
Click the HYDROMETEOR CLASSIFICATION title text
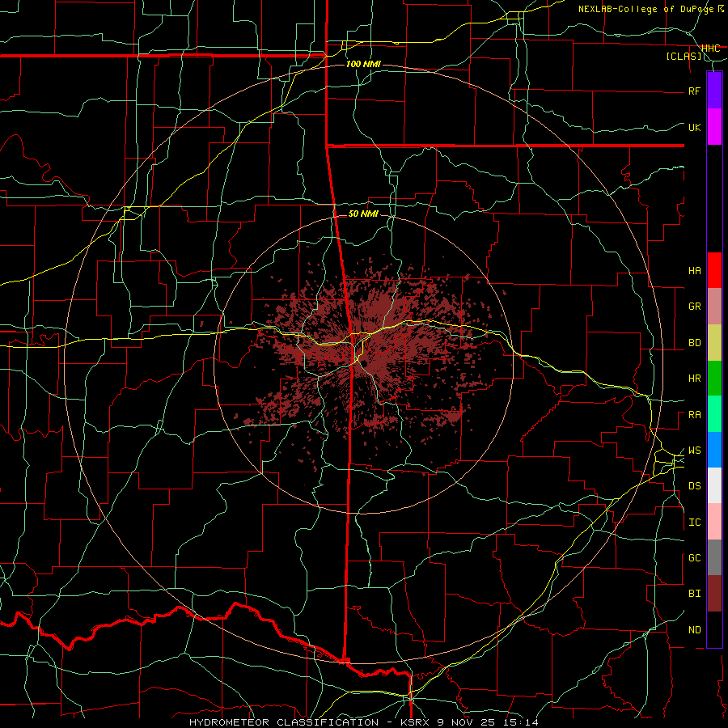(x=284, y=722)
